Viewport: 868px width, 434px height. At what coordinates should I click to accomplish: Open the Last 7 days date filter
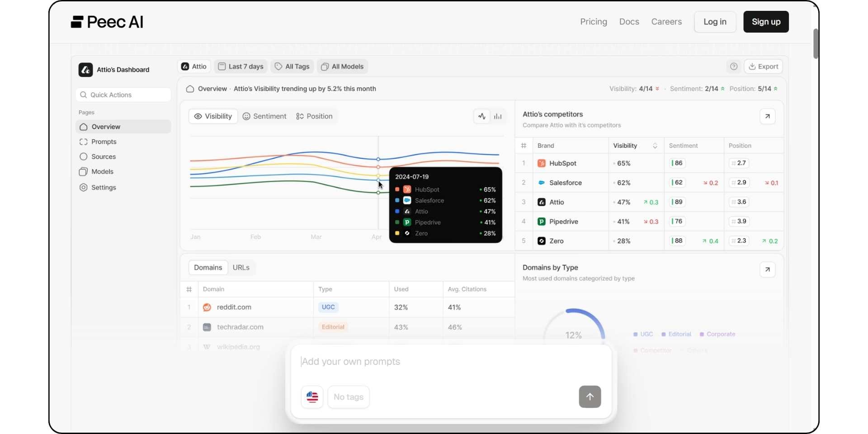pos(241,66)
